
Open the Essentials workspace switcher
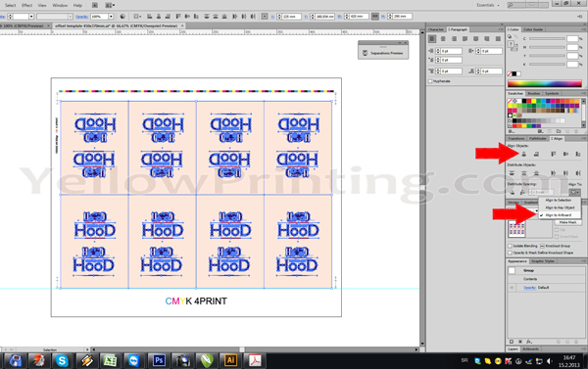tap(488, 5)
